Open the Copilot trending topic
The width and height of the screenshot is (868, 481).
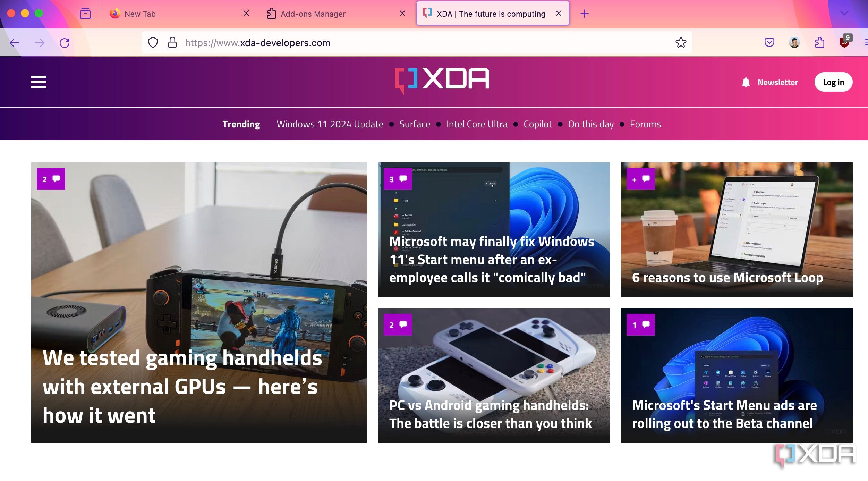click(x=537, y=124)
